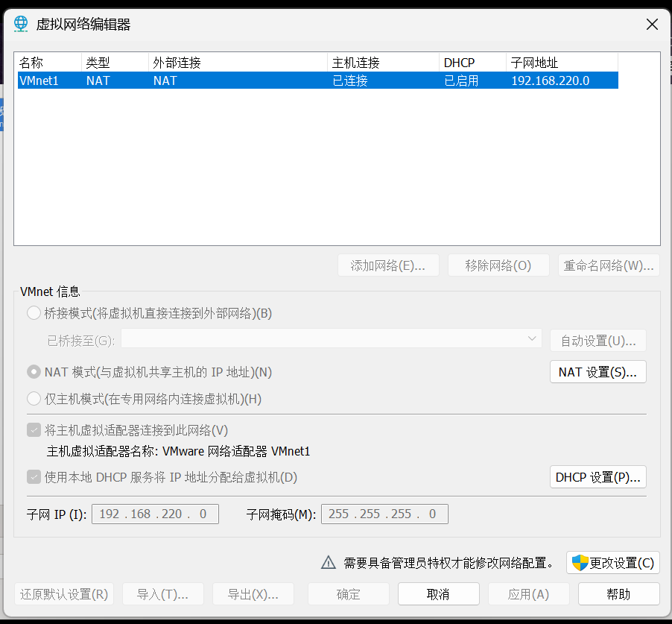Click the 子网 IP input field
The image size is (672, 624).
click(x=155, y=514)
